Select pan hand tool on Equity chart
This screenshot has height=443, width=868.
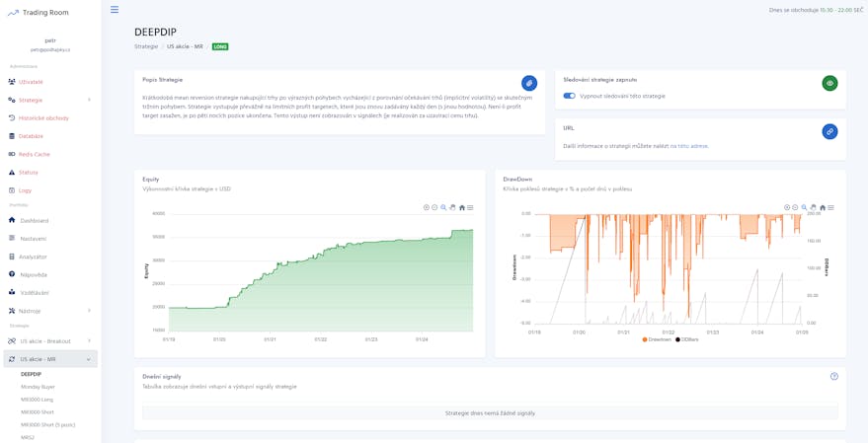[x=452, y=208]
